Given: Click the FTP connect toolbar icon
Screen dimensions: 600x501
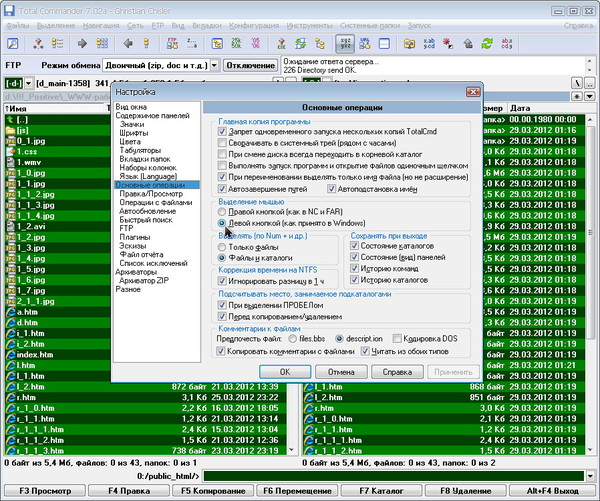Looking at the screenshot, I should pos(172,43).
